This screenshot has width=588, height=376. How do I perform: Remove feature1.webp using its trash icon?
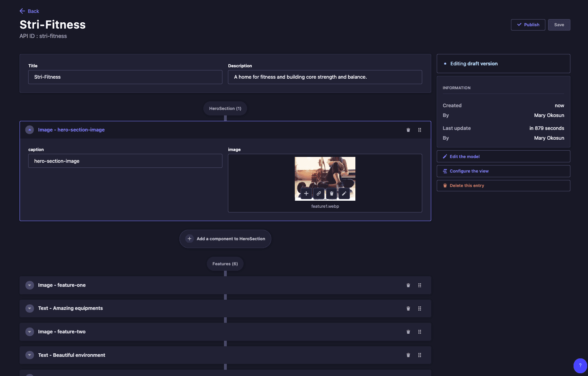[x=332, y=193]
